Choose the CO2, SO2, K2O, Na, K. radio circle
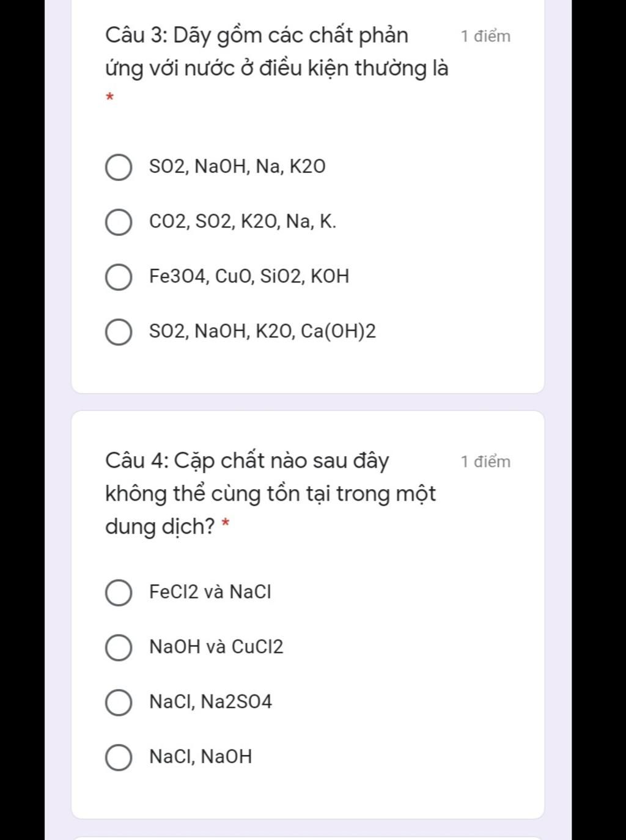This screenshot has width=626, height=840. click(x=119, y=223)
